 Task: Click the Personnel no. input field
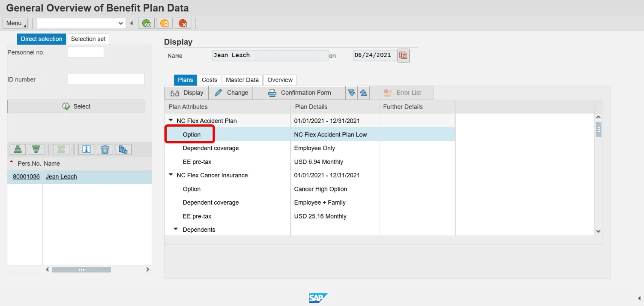point(86,52)
